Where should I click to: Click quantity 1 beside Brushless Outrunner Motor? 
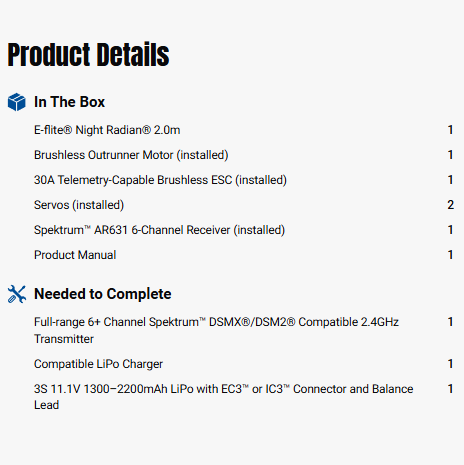tap(450, 155)
